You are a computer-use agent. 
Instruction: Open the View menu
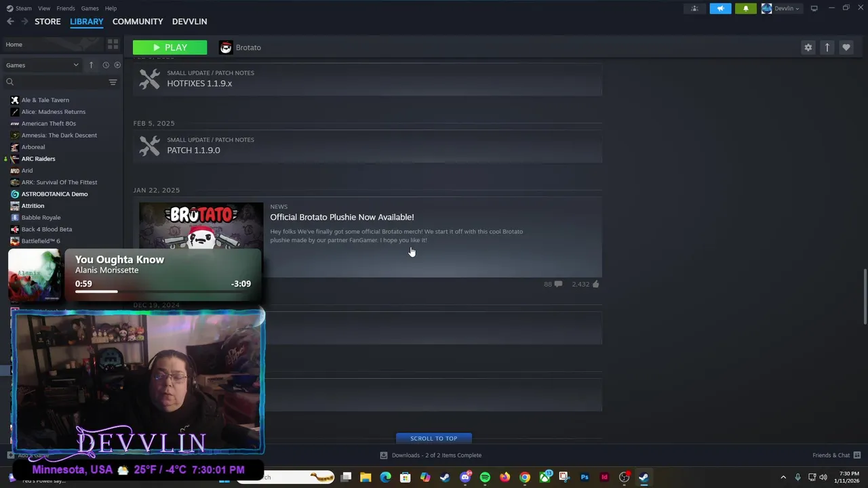coord(44,8)
